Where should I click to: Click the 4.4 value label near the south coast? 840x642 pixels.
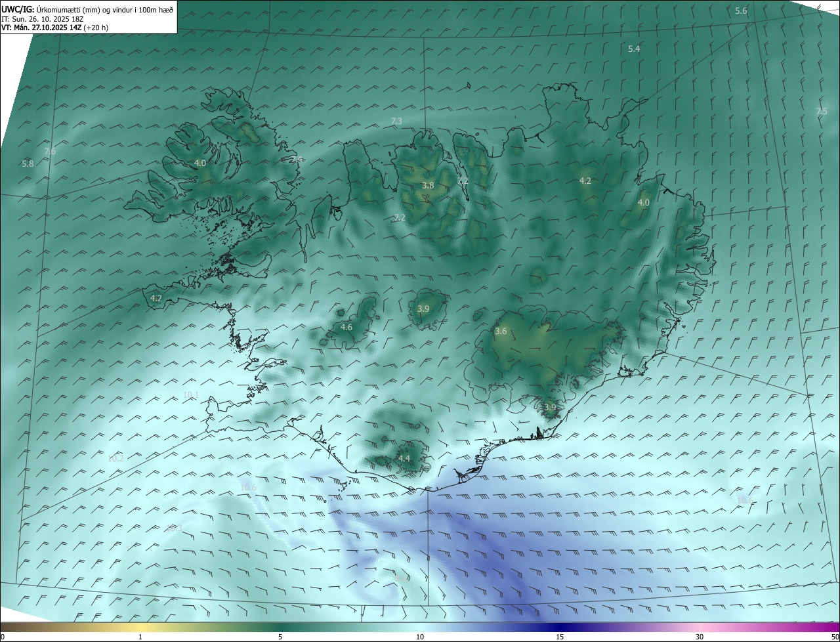404,458
